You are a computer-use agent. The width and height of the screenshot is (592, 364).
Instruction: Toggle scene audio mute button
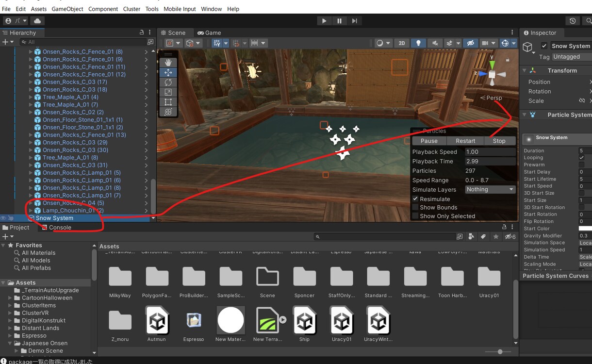(x=434, y=43)
